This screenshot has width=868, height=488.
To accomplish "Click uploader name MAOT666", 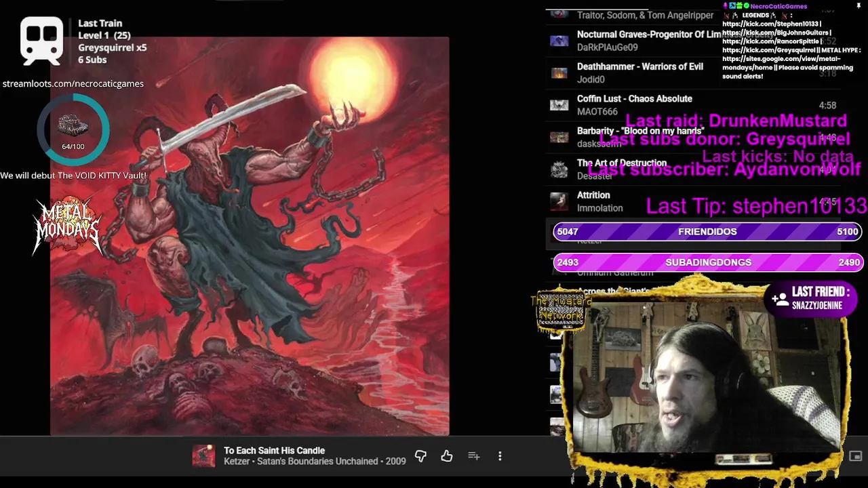I will [x=597, y=112].
